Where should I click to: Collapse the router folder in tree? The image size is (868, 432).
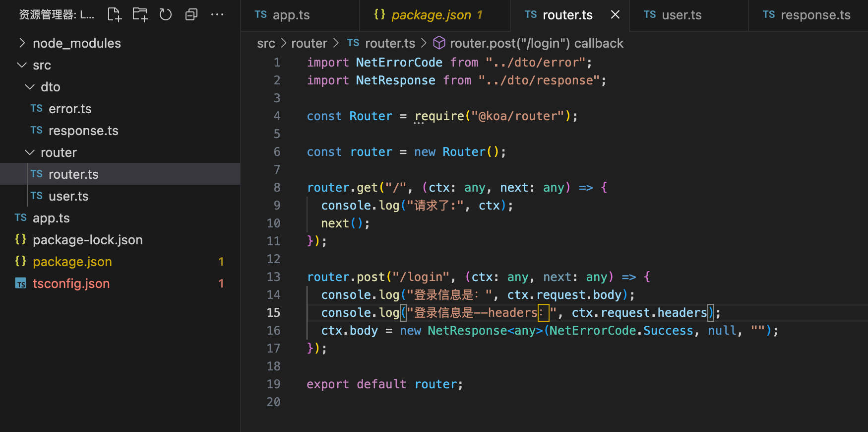(x=30, y=152)
